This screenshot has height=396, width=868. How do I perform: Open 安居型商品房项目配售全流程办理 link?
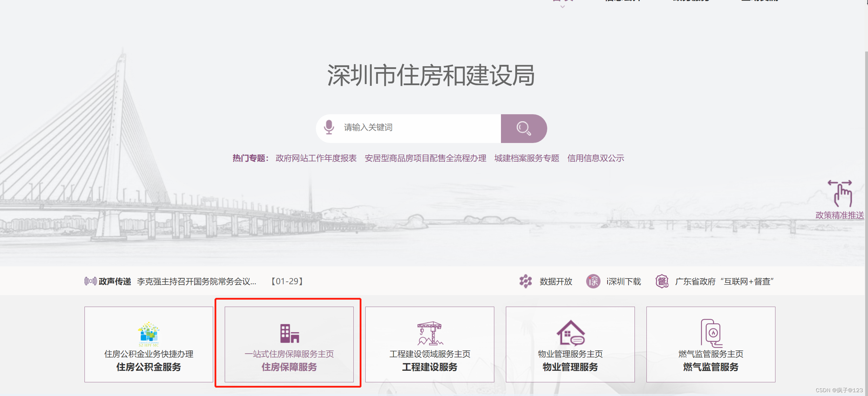425,158
